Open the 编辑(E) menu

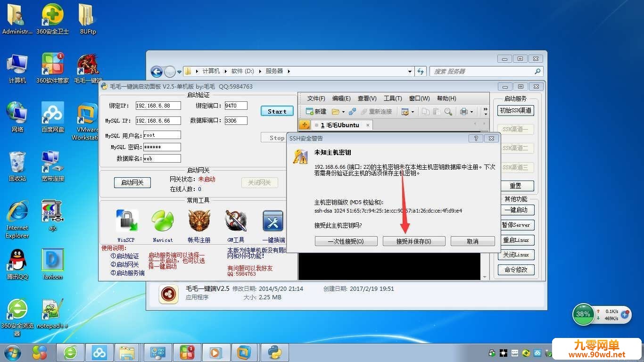[341, 99]
